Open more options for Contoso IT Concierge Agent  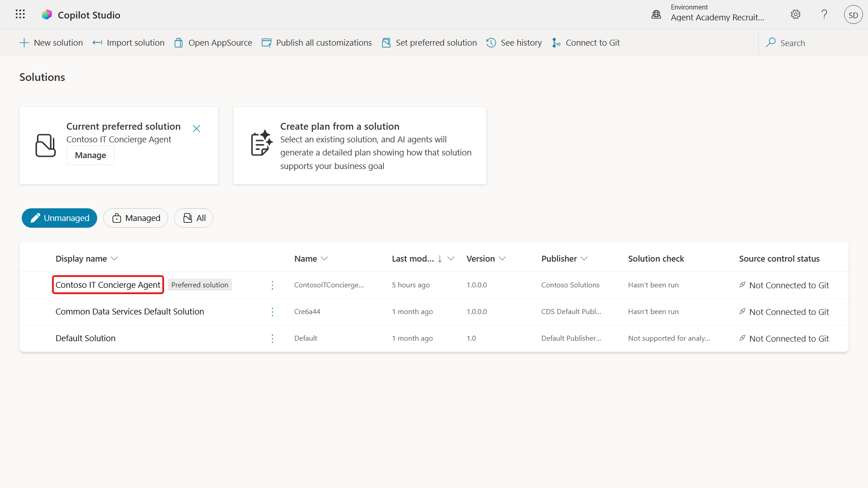272,285
